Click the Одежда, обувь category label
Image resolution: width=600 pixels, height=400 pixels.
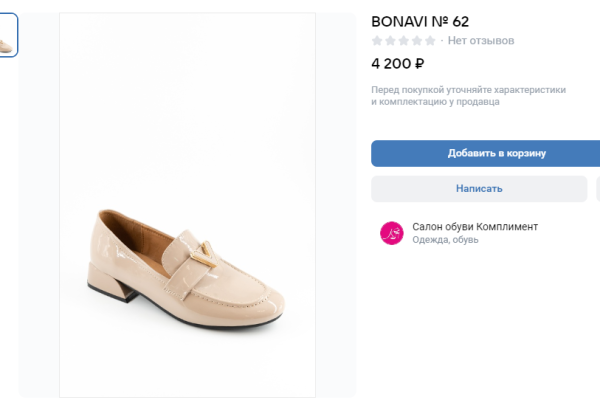[445, 240]
